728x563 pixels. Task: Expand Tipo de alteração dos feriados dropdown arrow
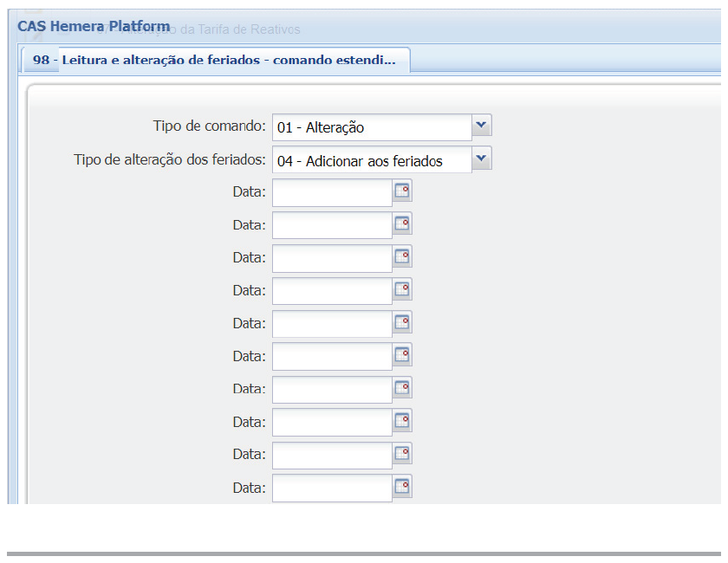(x=482, y=159)
